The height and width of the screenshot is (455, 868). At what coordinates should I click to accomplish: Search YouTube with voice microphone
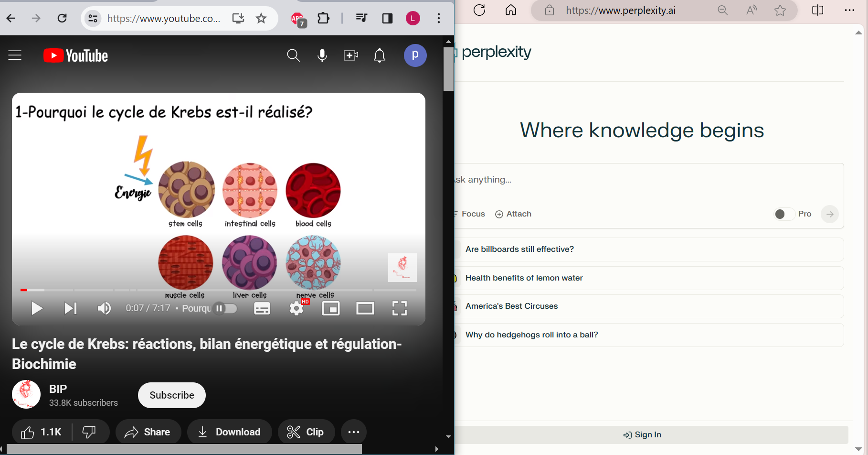[322, 55]
